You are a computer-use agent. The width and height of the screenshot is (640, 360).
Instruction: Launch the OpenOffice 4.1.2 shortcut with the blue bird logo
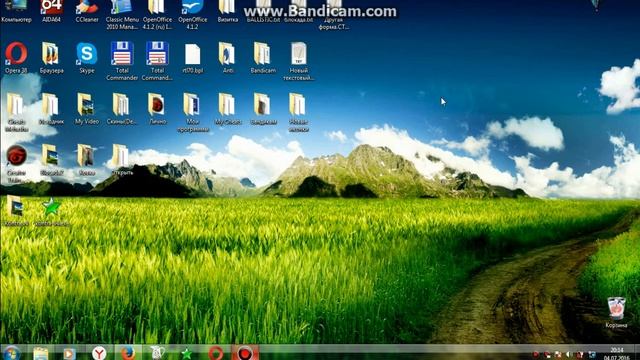point(192,15)
